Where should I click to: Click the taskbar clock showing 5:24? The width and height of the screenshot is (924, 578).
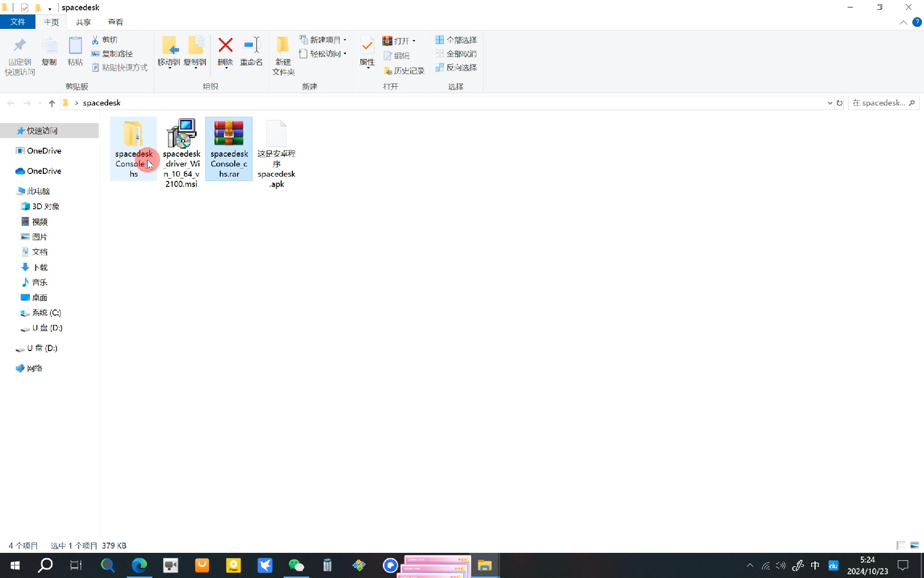pyautogui.click(x=867, y=565)
